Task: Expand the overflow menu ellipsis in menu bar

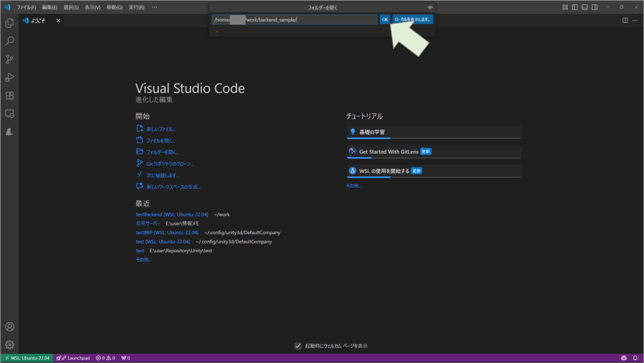Action: pos(155,8)
